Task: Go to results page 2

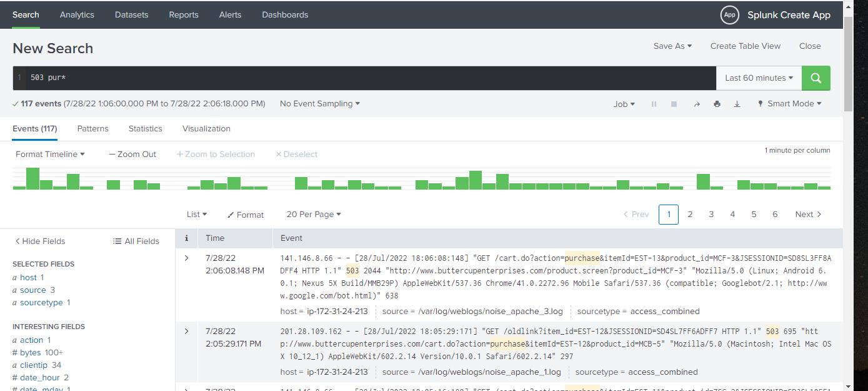Action: tap(690, 214)
